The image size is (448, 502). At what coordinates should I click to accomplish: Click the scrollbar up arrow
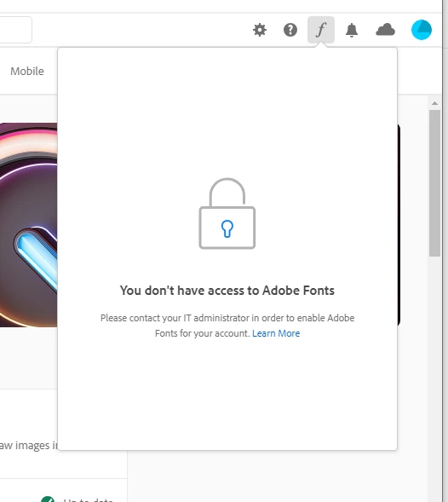[434, 103]
